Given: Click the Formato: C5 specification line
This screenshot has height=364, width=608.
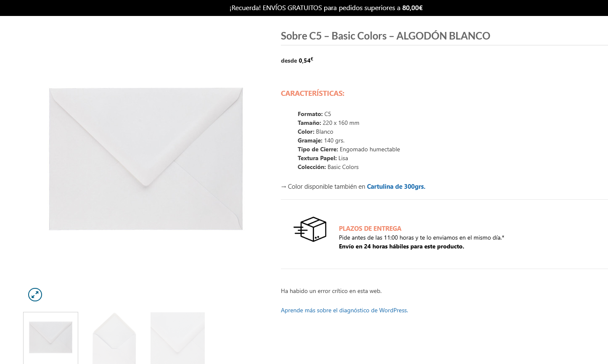Looking at the screenshot, I should (x=314, y=114).
